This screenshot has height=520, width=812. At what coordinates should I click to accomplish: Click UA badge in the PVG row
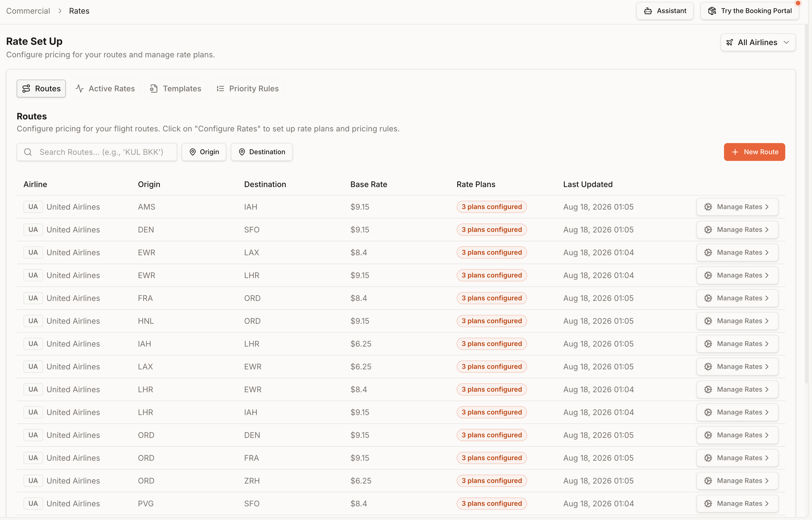click(x=33, y=504)
